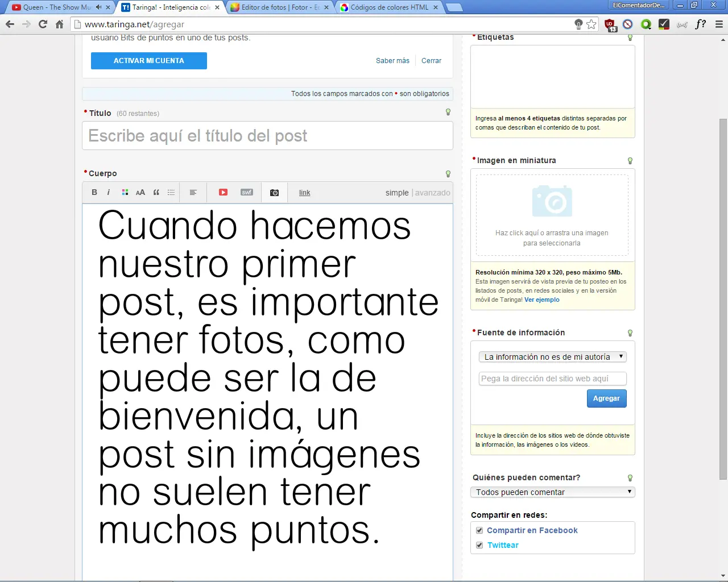728x582 pixels.
Task: Click the Compartir en Facebook label link
Action: pos(532,530)
